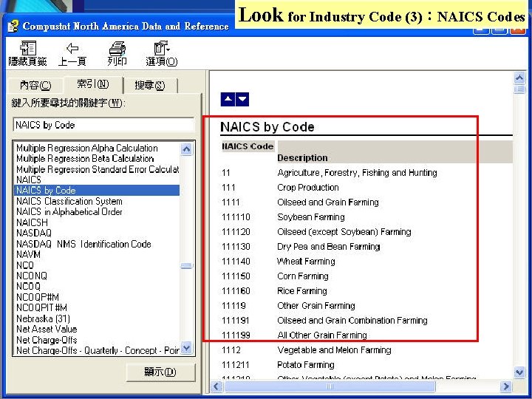Click content pane horizontal scroll left arrow
Viewport: 532px width, 399px height.
point(216,386)
